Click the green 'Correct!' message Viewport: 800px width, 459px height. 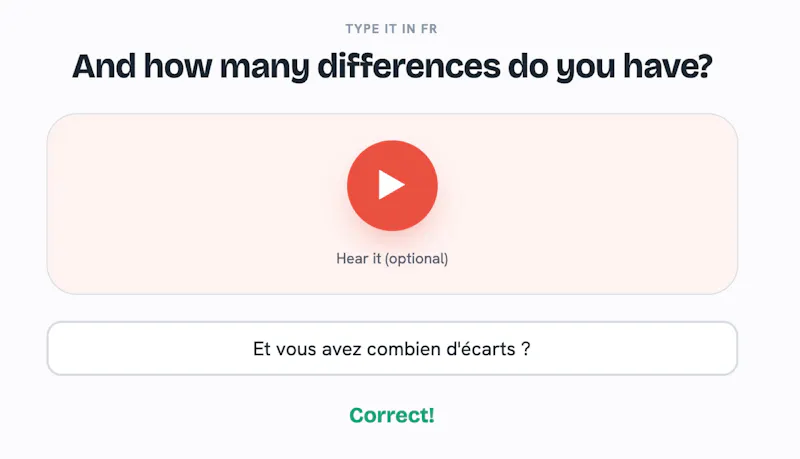pyautogui.click(x=392, y=415)
